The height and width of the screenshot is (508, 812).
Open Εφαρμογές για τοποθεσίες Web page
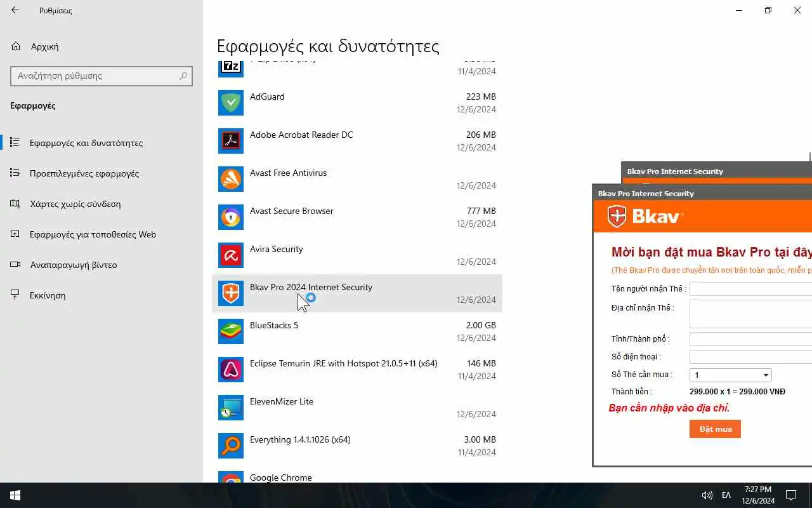93,234
